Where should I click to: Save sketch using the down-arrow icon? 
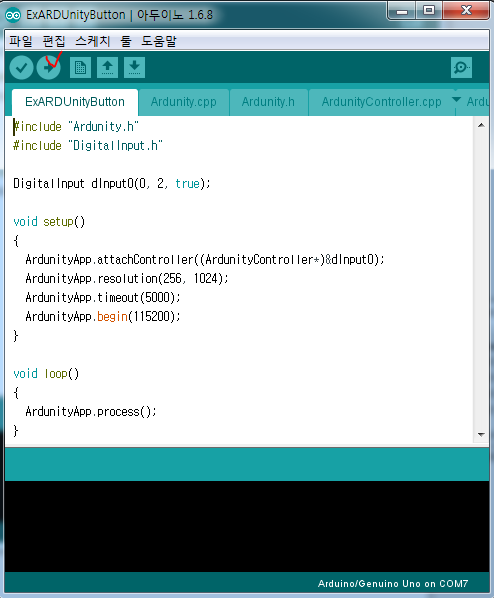pyautogui.click(x=134, y=68)
